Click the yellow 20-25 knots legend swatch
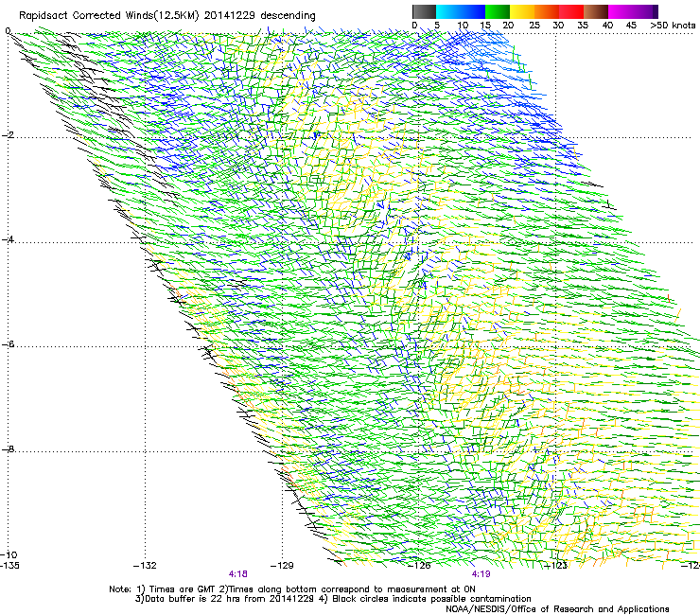The image size is (700, 615). [522, 11]
